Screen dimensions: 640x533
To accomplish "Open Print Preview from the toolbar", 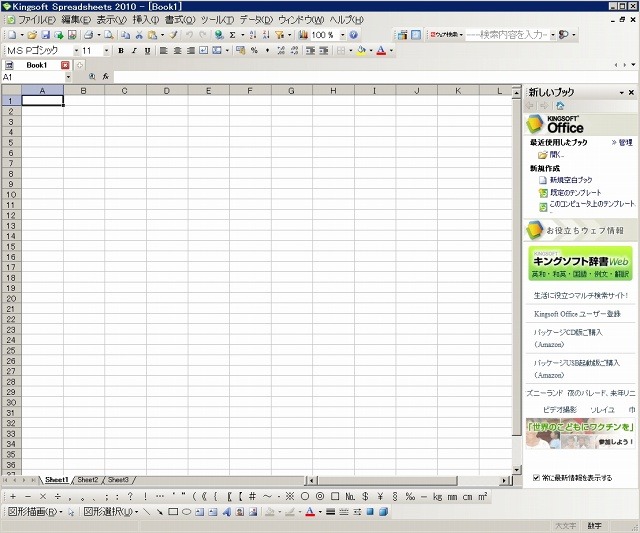I will pos(109,35).
